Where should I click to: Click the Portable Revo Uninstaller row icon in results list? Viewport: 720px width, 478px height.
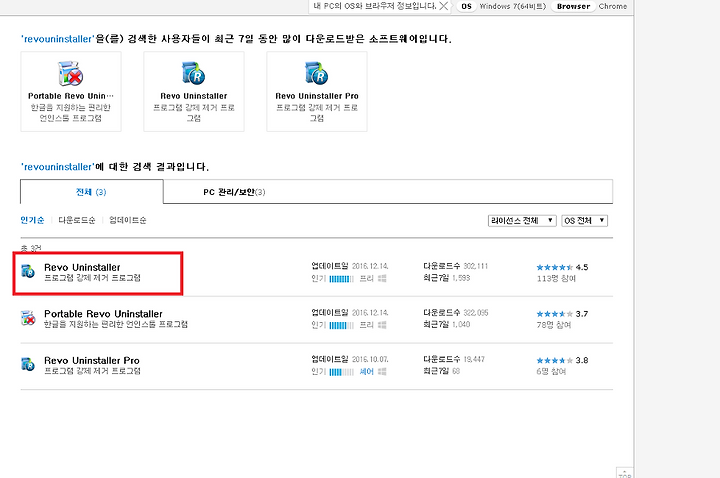tap(28, 318)
